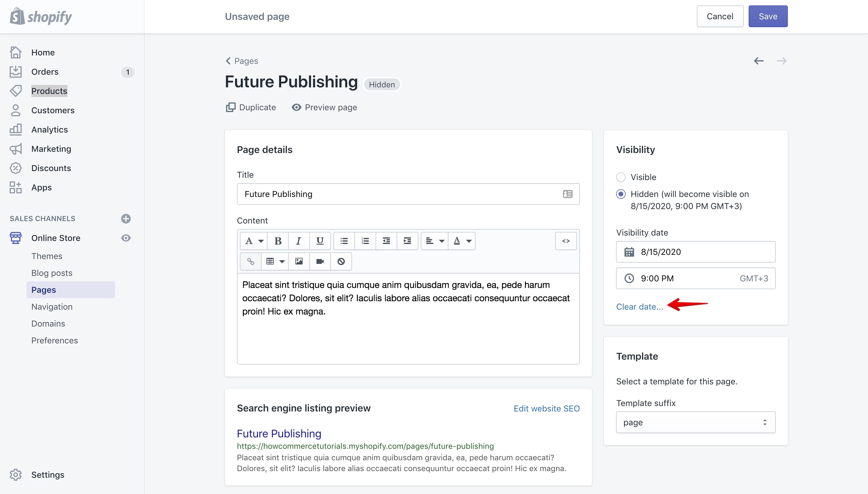Show HTML source view button
868x494 pixels.
(x=566, y=241)
